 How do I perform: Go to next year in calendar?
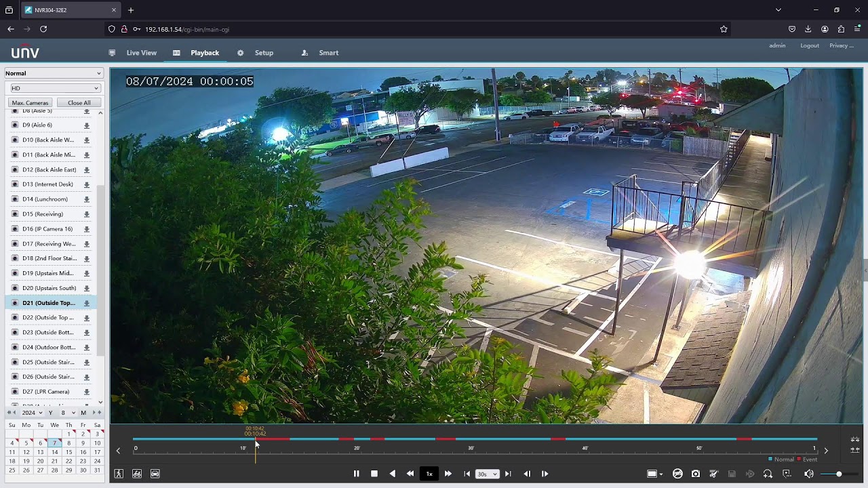coord(99,413)
